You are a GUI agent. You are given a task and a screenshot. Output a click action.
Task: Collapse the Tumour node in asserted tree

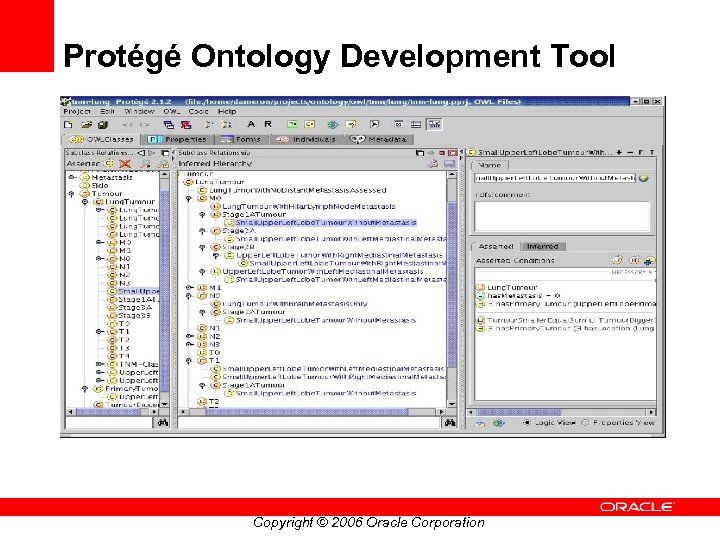[x=72, y=194]
